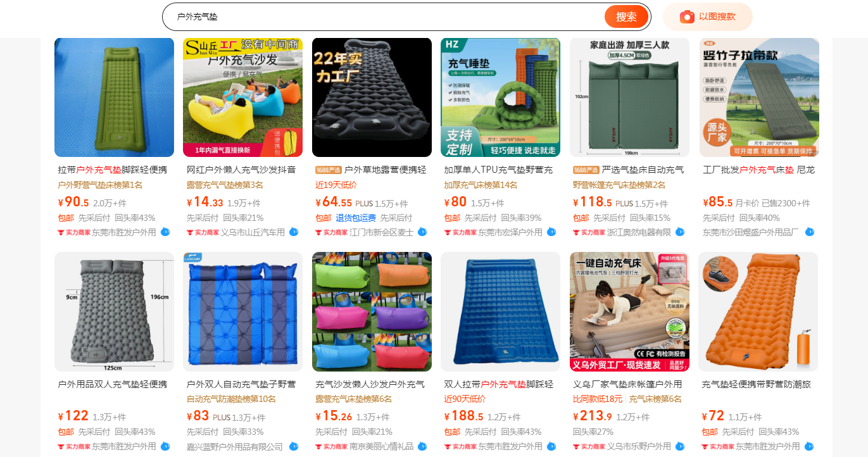Click the camera icon for image search
Viewport: 868px width, 457px height.
[x=687, y=17]
